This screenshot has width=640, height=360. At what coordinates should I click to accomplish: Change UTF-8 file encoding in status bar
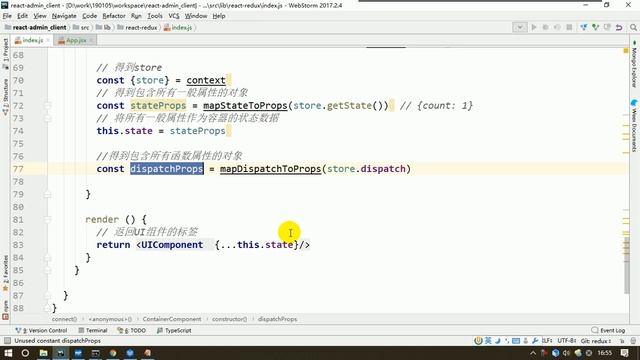tap(567, 340)
